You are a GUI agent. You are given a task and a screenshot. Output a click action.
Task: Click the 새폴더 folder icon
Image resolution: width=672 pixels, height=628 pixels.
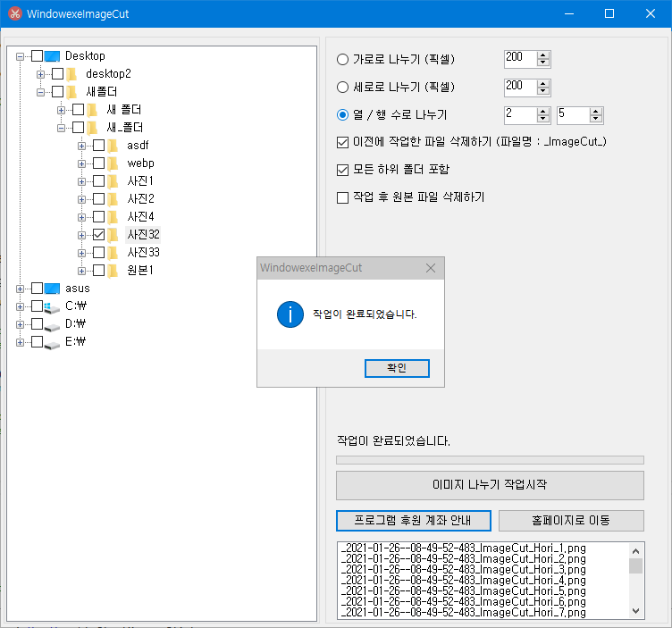(x=72, y=92)
